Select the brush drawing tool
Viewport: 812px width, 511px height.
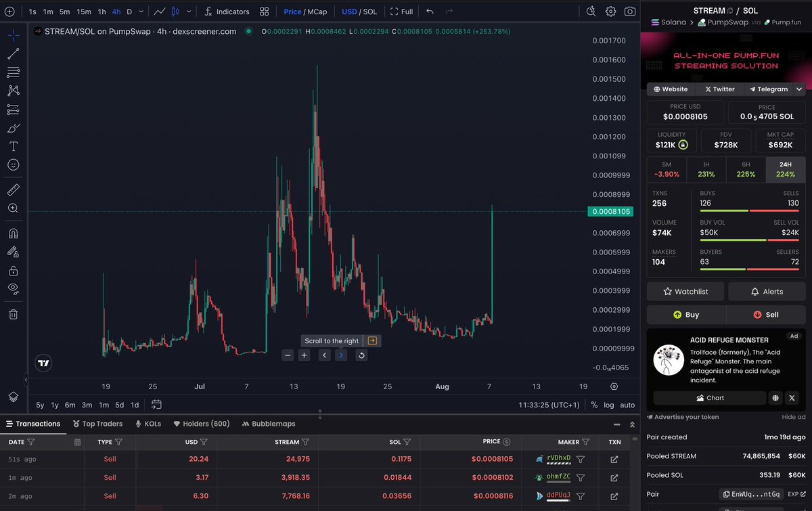point(14,127)
